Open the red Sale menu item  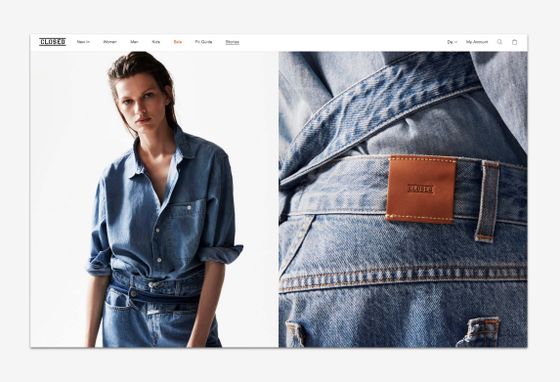click(x=178, y=42)
